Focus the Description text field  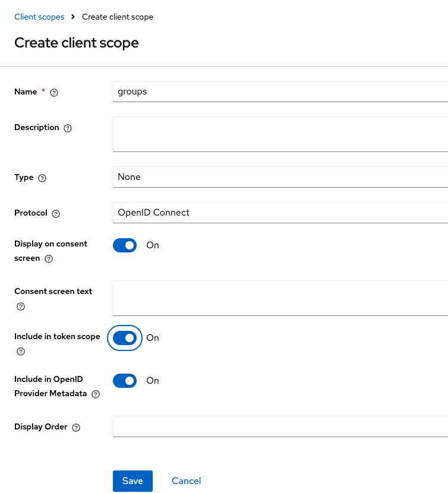pos(279,134)
